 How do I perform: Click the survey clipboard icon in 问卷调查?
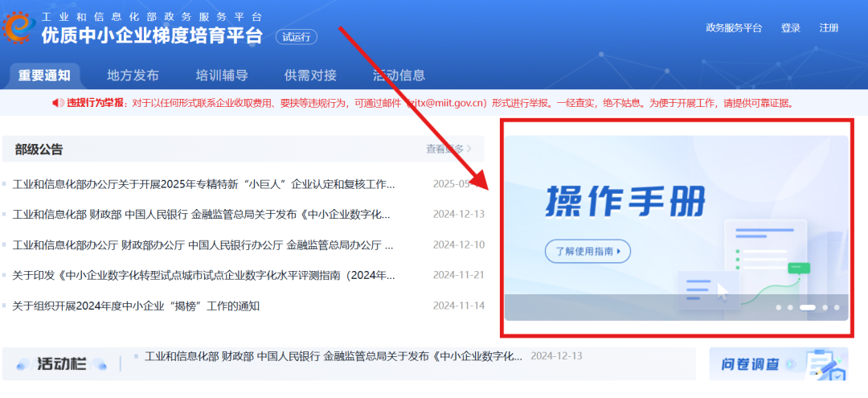825,363
